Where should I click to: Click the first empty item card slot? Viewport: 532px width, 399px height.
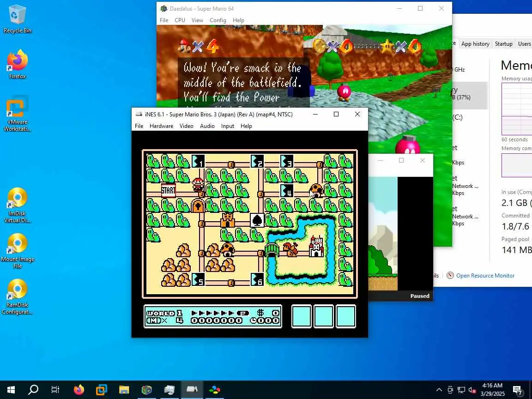pos(301,316)
